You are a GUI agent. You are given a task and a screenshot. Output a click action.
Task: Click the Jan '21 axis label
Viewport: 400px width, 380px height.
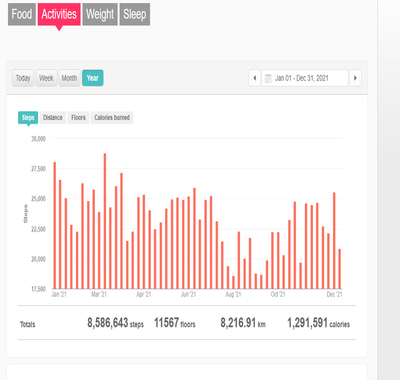click(x=59, y=294)
